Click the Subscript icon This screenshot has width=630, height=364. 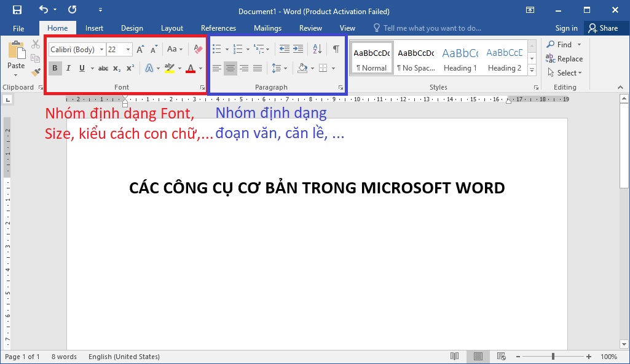[117, 68]
